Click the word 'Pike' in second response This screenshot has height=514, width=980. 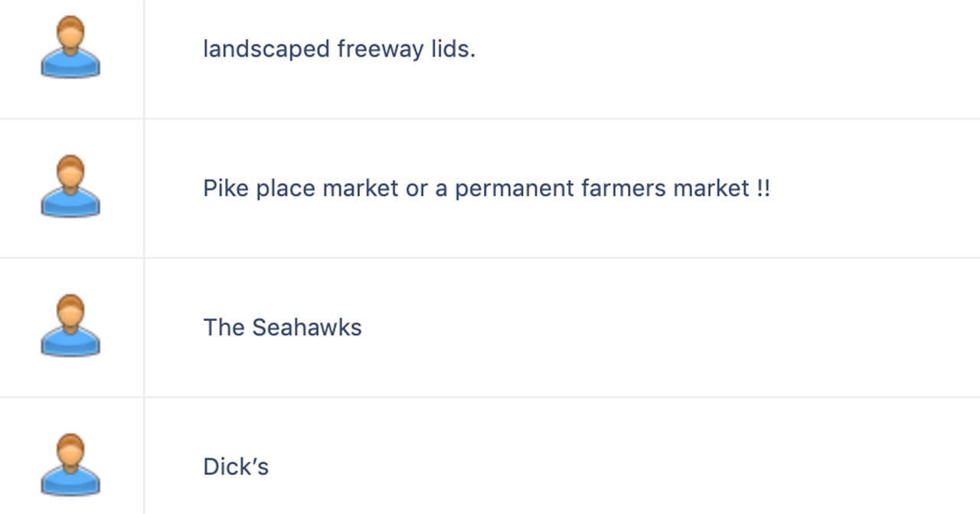(226, 188)
